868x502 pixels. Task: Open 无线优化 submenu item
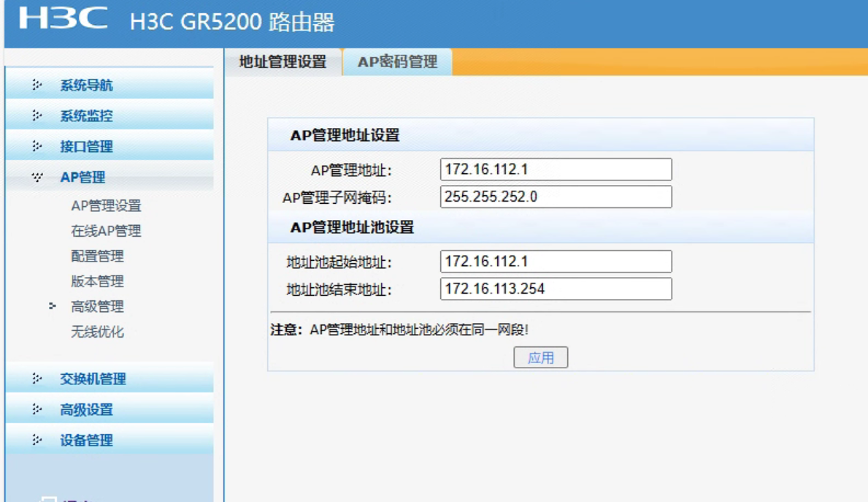coord(97,331)
